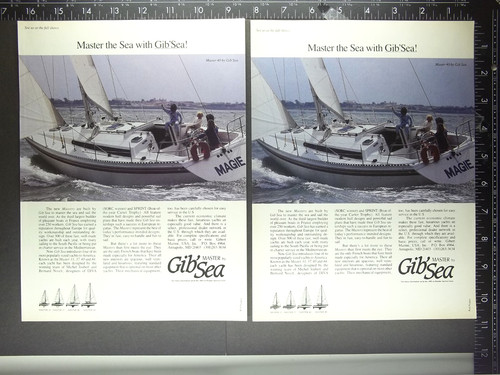Viewport: 500px width, 375px height.
Task: Click the number 12 on the right-side ruler
Action: pos(484,354)
